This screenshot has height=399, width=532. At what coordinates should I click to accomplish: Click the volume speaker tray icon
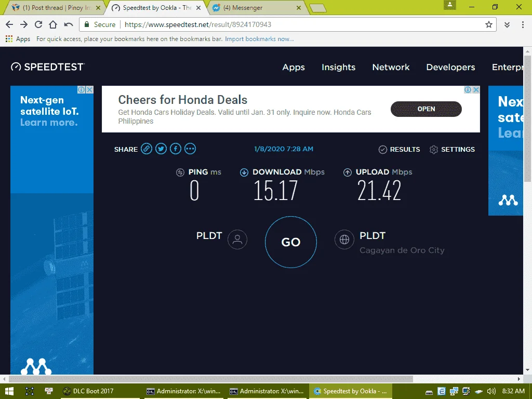pyautogui.click(x=491, y=392)
